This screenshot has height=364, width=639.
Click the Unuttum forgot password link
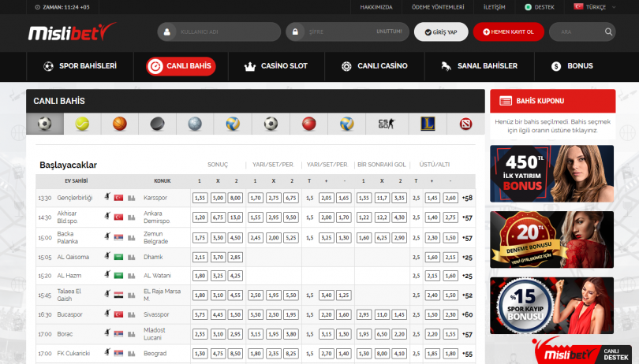pyautogui.click(x=389, y=32)
